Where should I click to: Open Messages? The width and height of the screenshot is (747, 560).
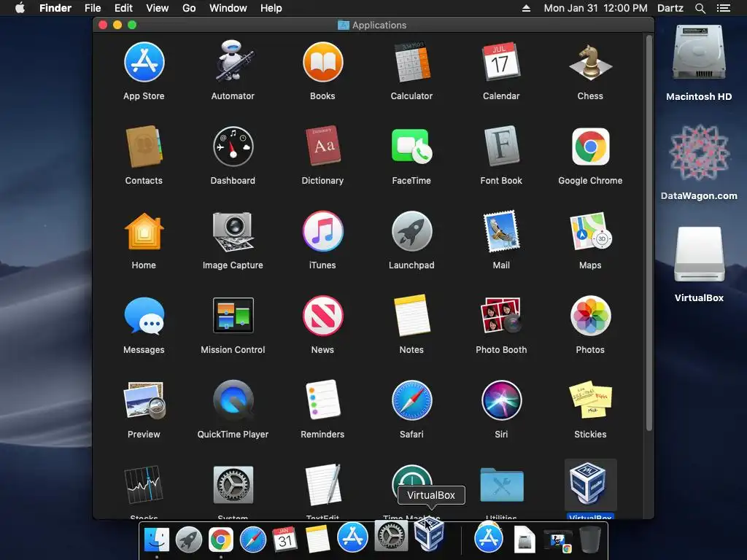144,316
